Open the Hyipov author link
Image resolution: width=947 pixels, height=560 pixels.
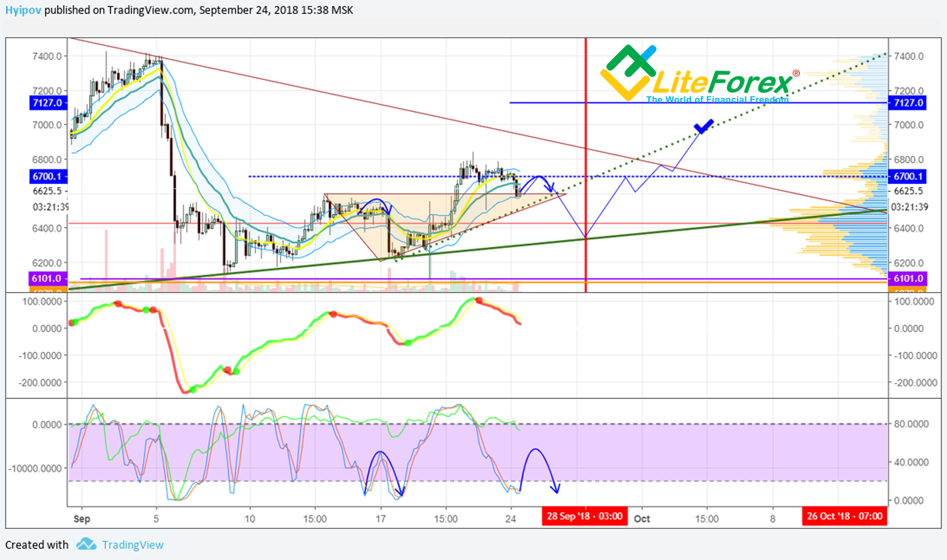pyautogui.click(x=23, y=10)
